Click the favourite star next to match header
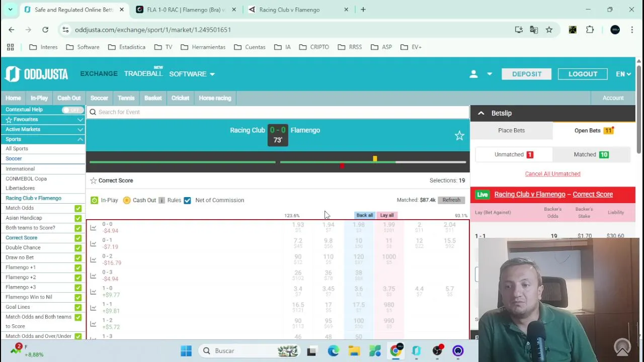The height and width of the screenshot is (362, 644). tap(459, 136)
